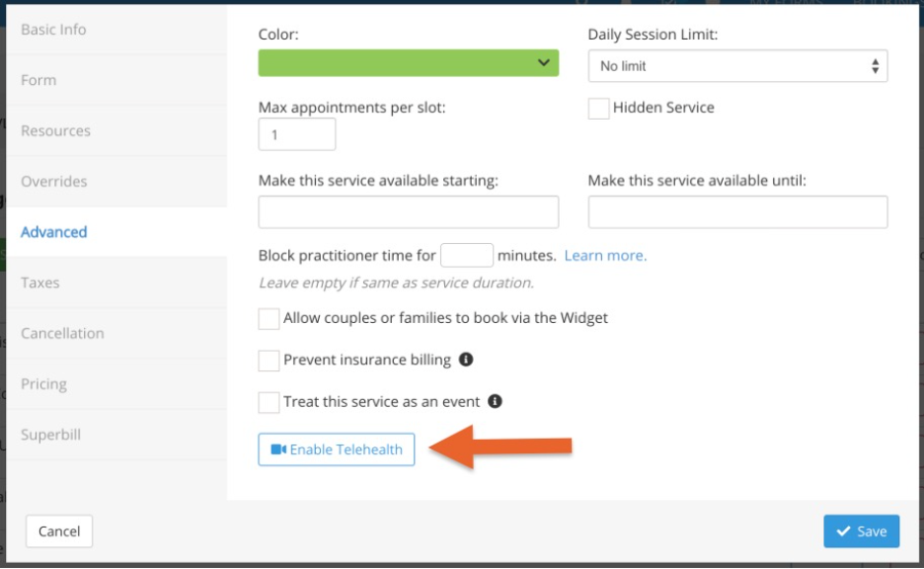Click the checkmark icon inside the Save button

pyautogui.click(x=846, y=531)
